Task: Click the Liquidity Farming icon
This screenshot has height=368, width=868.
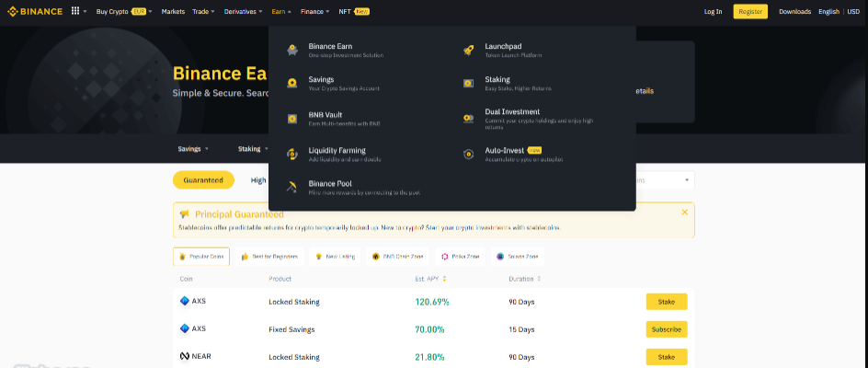Action: point(292,154)
